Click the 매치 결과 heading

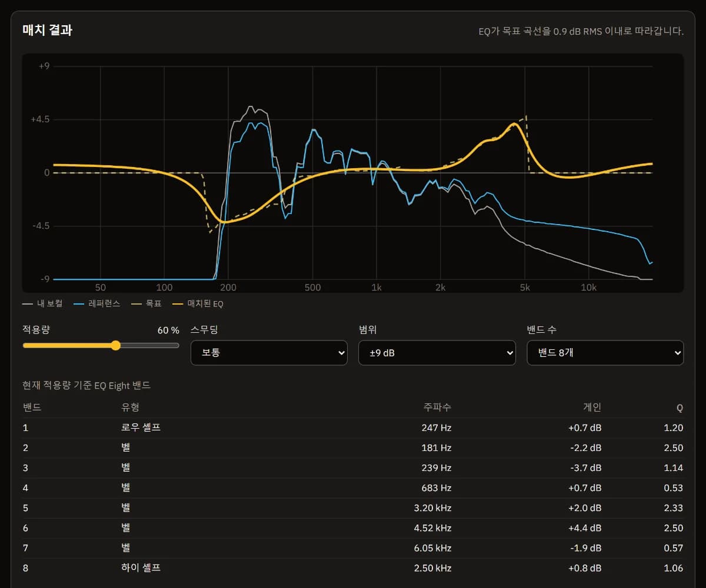click(x=48, y=30)
